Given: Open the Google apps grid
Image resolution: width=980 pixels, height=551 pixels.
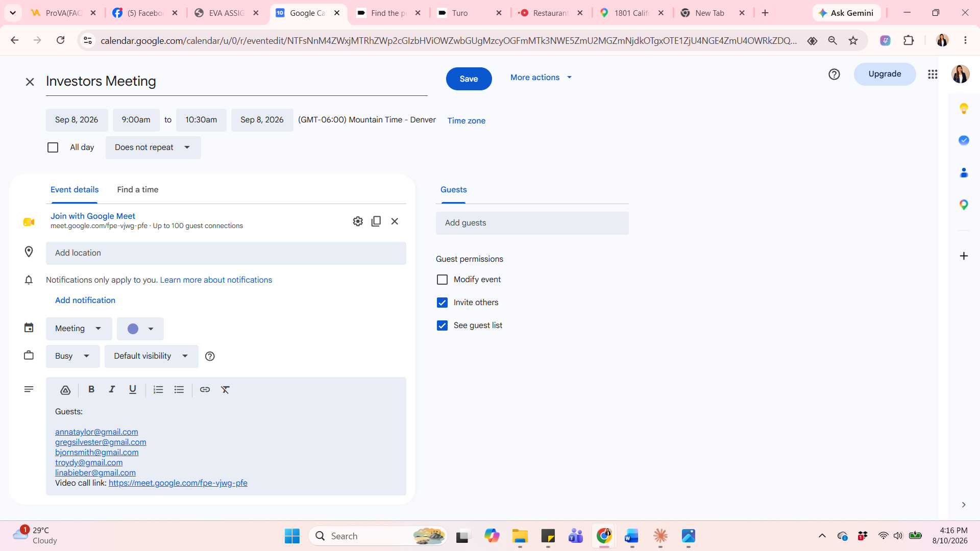Looking at the screenshot, I should pos(933,74).
